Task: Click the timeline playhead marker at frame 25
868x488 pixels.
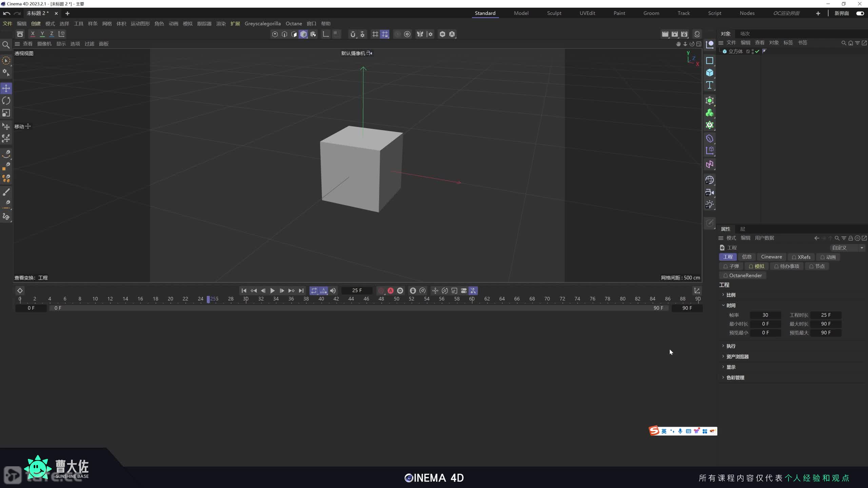Action: click(208, 299)
